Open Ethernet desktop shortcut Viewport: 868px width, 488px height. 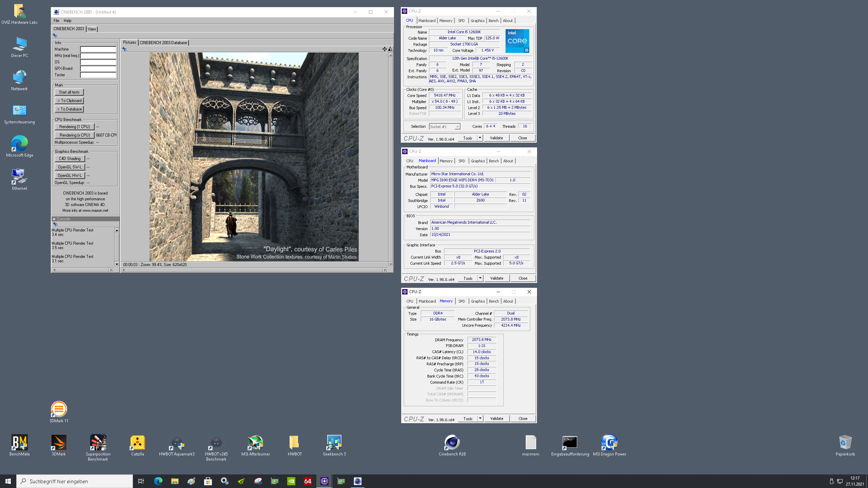tap(19, 180)
